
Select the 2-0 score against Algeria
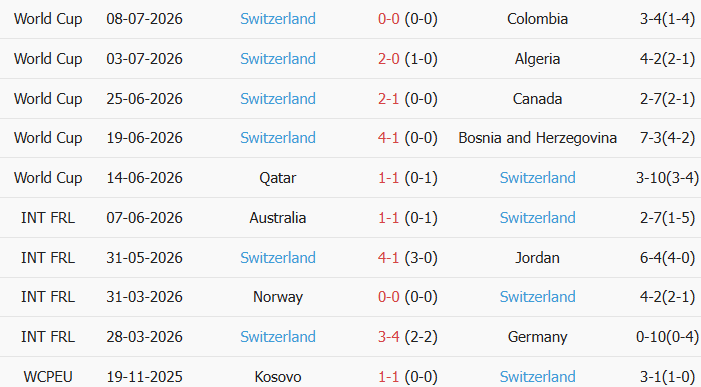point(389,59)
